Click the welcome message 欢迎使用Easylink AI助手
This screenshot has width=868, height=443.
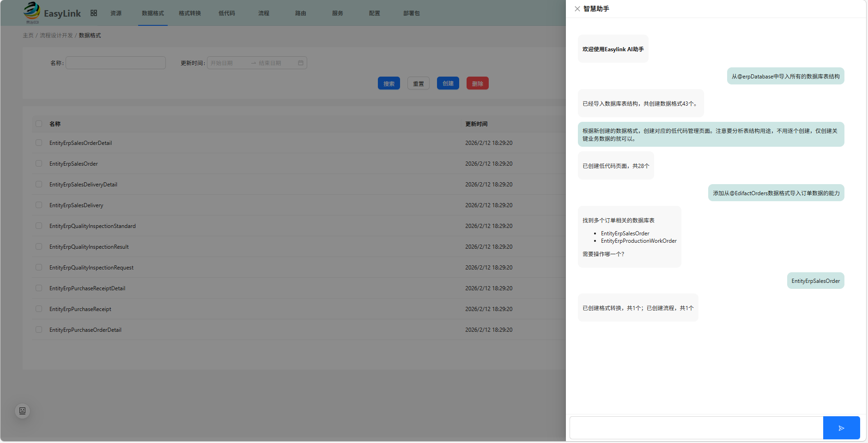(x=613, y=49)
